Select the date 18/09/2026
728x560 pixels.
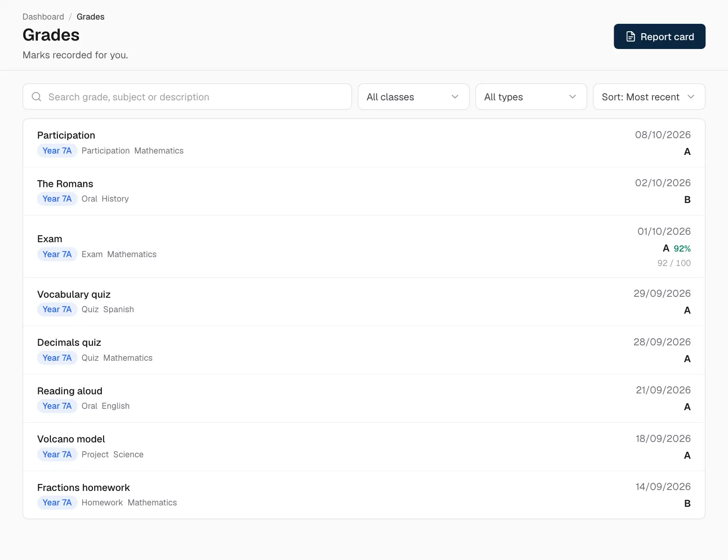tap(663, 439)
